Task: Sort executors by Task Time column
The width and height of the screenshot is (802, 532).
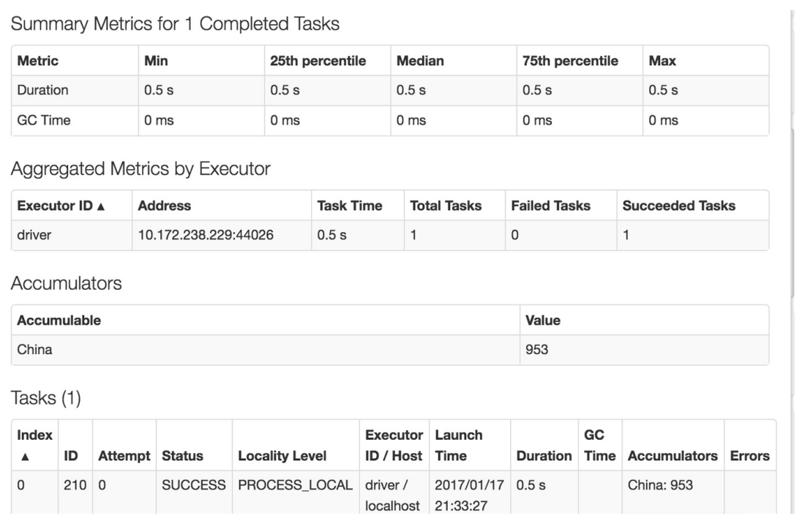Action: tap(348, 206)
